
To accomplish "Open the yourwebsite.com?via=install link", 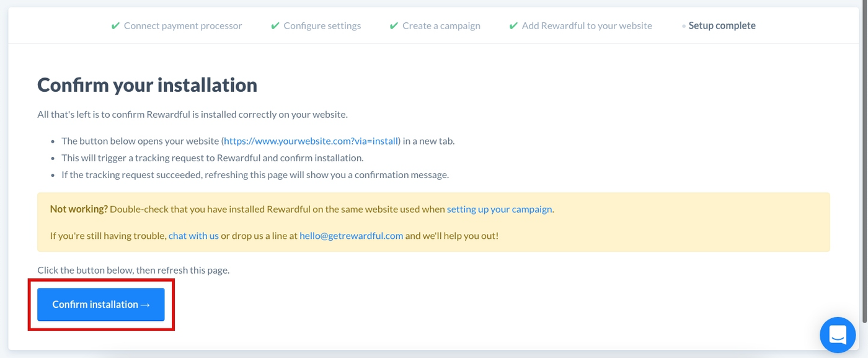I will [x=312, y=141].
